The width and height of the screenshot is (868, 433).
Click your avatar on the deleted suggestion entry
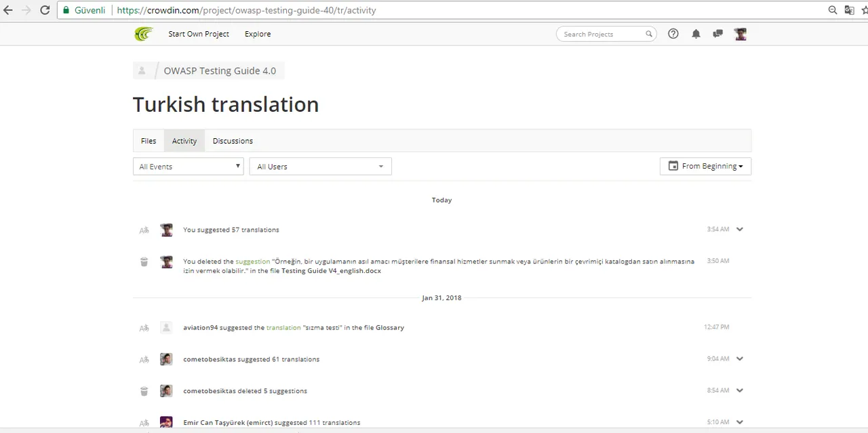click(x=166, y=262)
